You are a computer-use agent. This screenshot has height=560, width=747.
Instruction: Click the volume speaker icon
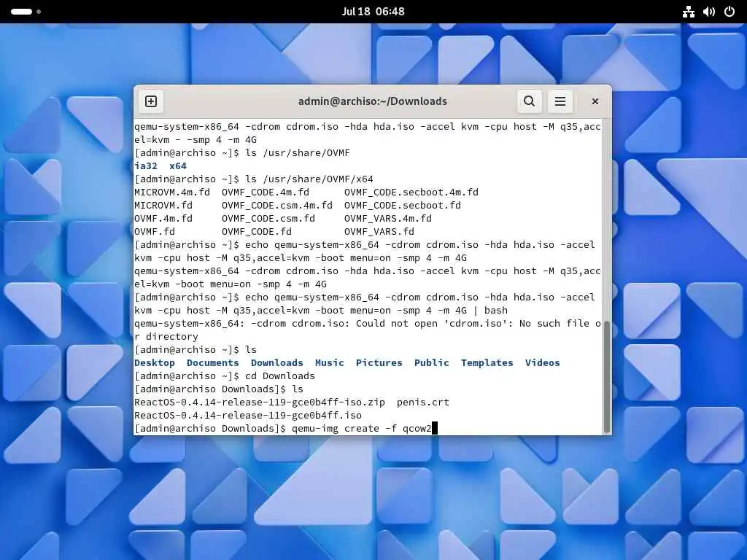click(x=709, y=12)
